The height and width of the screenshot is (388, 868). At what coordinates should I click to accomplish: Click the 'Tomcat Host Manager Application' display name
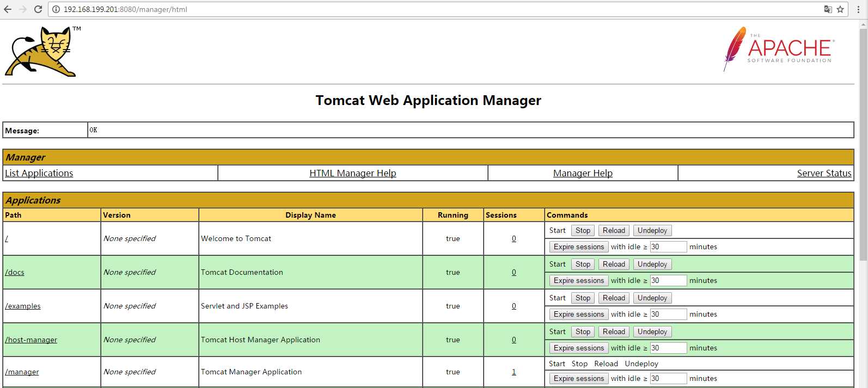click(x=260, y=340)
